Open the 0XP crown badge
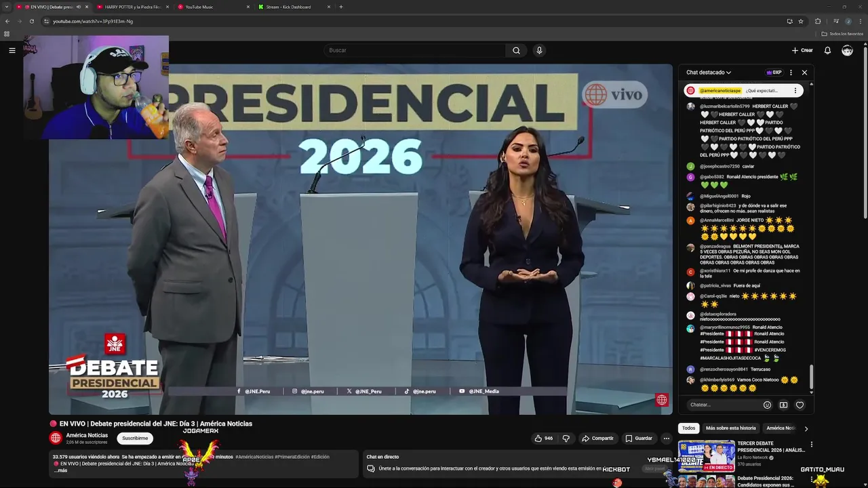The image size is (868, 488). tap(774, 73)
